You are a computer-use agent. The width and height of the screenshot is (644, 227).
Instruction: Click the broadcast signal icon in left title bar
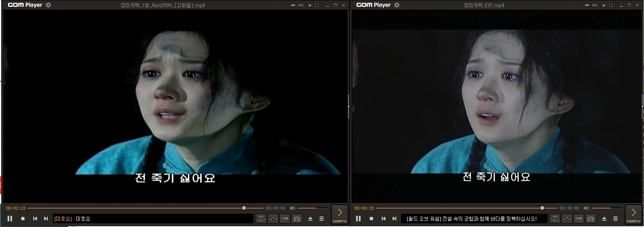click(x=301, y=5)
